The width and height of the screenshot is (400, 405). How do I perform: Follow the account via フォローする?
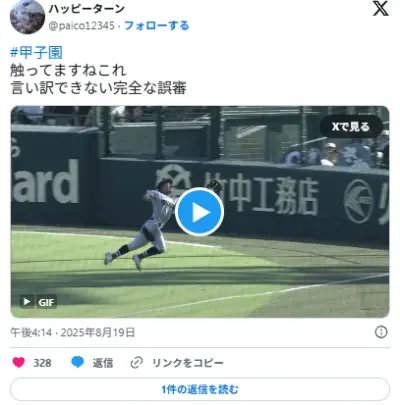click(x=157, y=26)
